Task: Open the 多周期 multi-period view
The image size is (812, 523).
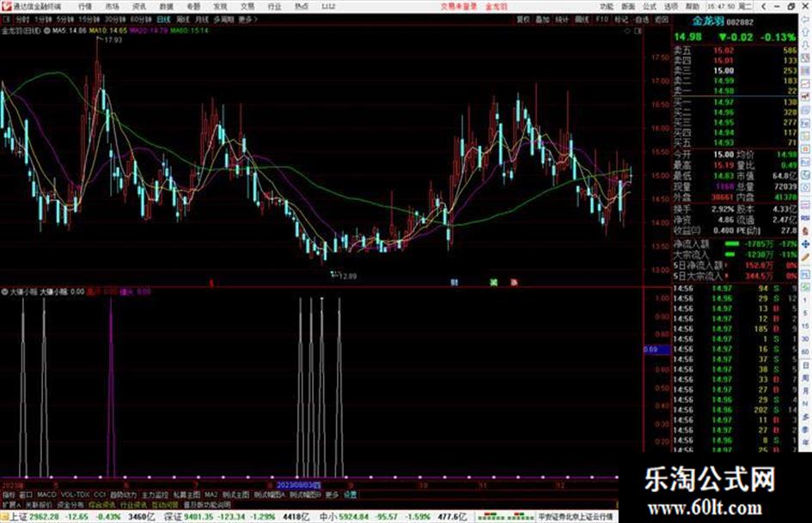Action: coord(223,19)
